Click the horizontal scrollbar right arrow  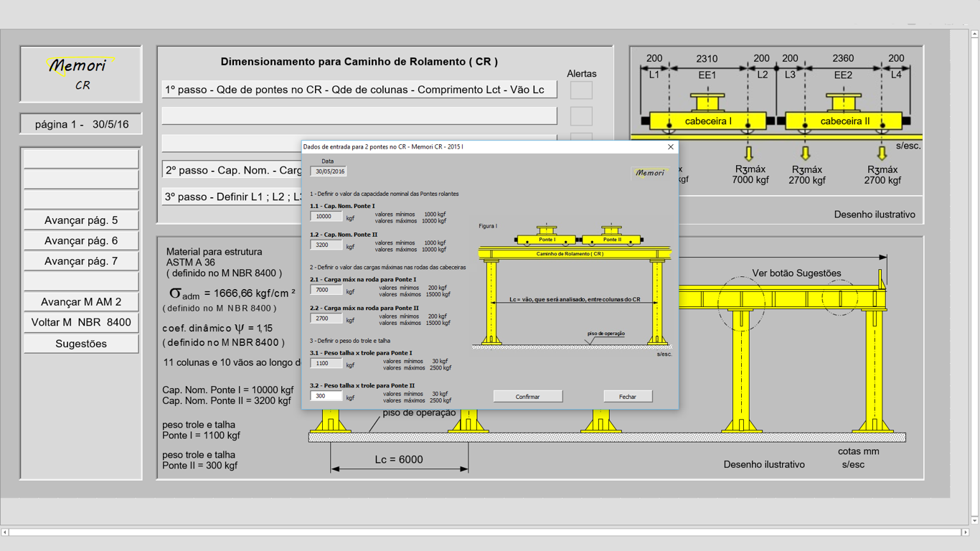coord(965,532)
